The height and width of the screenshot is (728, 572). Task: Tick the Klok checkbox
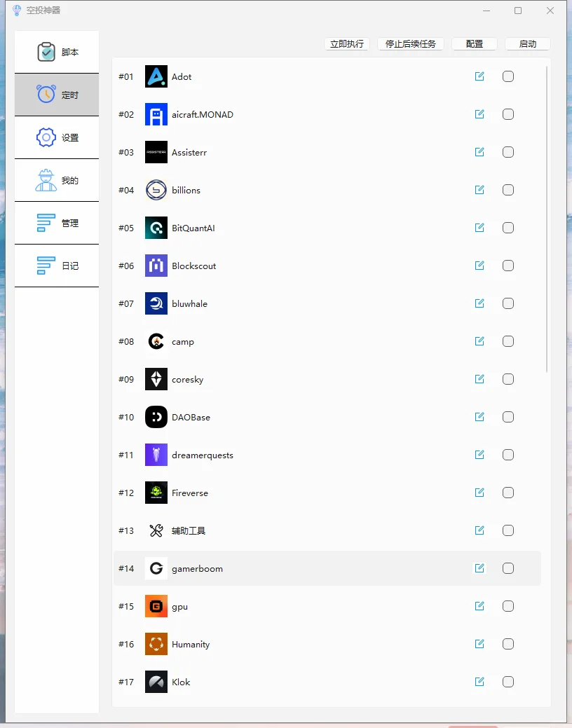(508, 682)
